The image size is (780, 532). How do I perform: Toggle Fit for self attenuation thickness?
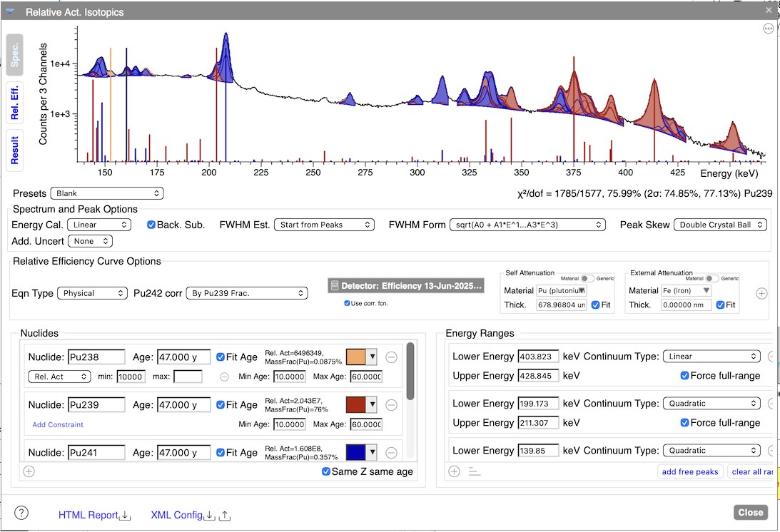(x=595, y=305)
